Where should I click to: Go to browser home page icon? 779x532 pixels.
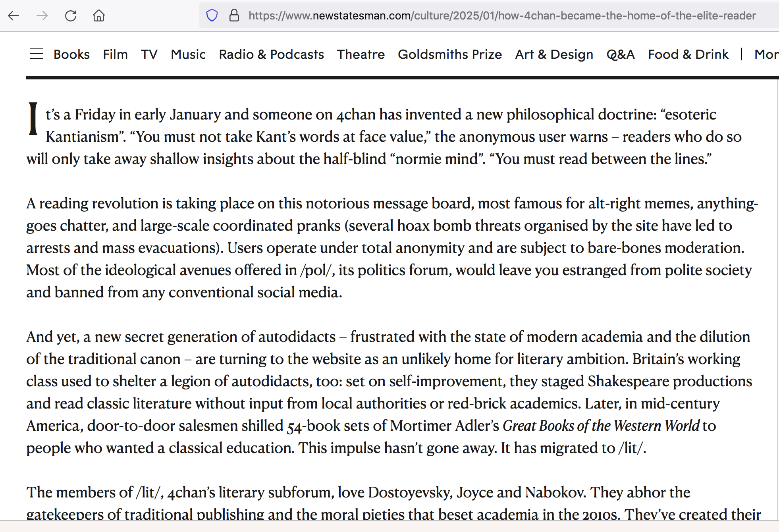click(x=99, y=16)
